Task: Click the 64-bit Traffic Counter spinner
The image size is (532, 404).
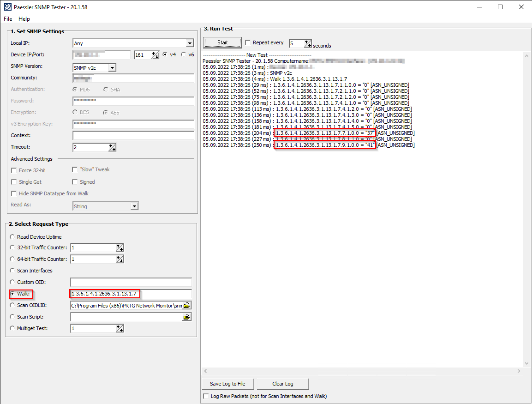Action: tap(120, 259)
